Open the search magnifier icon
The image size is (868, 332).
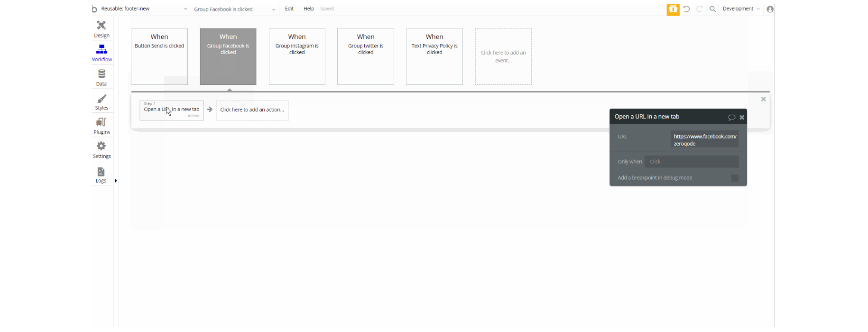pos(712,9)
